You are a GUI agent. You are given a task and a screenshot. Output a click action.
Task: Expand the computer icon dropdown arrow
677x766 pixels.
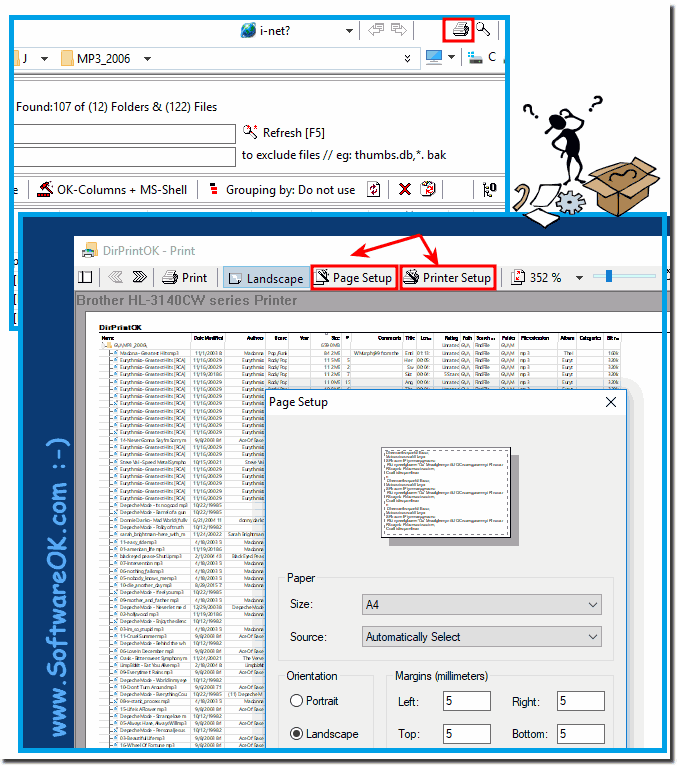(x=451, y=57)
